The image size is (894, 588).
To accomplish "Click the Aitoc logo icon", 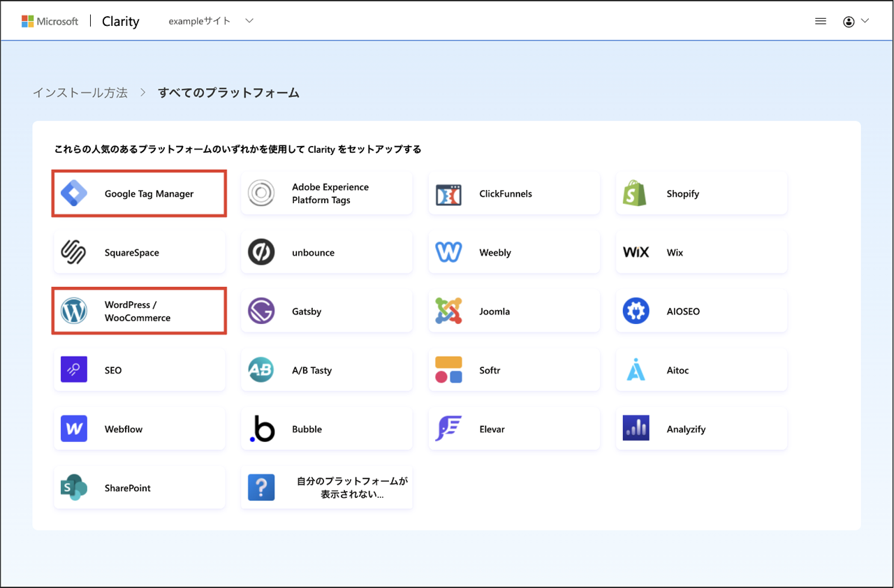I will click(x=636, y=369).
